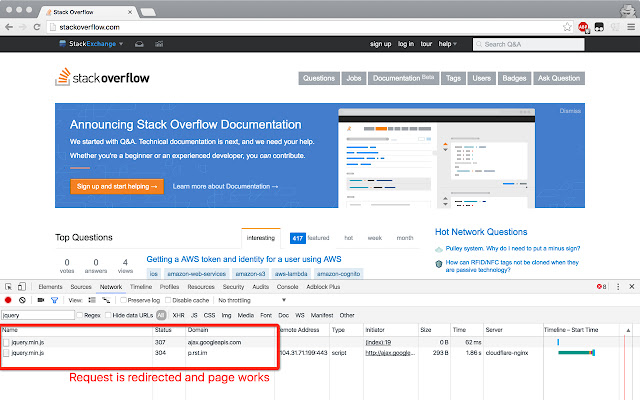Viewport: 640px width, 400px height.
Task: Filter requests by Font type
Action: point(266,315)
